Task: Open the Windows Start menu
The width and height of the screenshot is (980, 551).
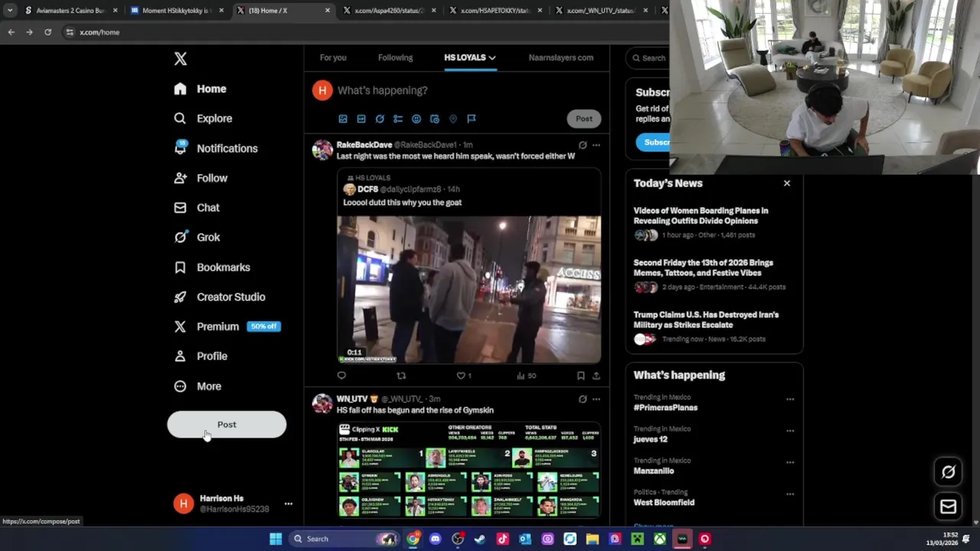Action: 276,539
